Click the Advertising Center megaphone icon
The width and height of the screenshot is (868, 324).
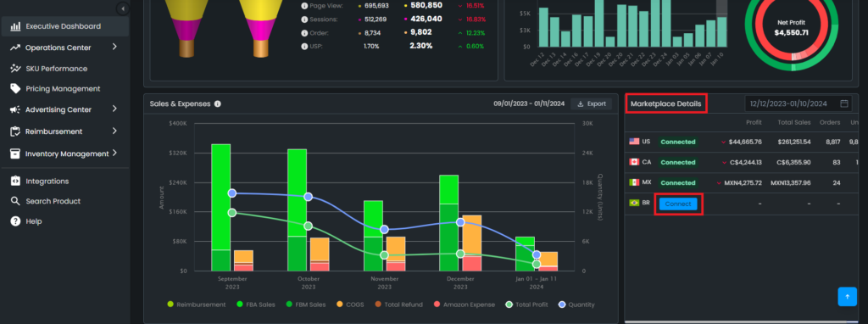pyautogui.click(x=15, y=109)
